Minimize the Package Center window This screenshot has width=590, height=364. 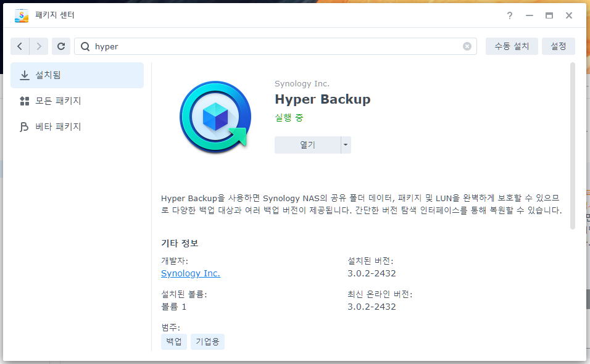pyautogui.click(x=530, y=15)
